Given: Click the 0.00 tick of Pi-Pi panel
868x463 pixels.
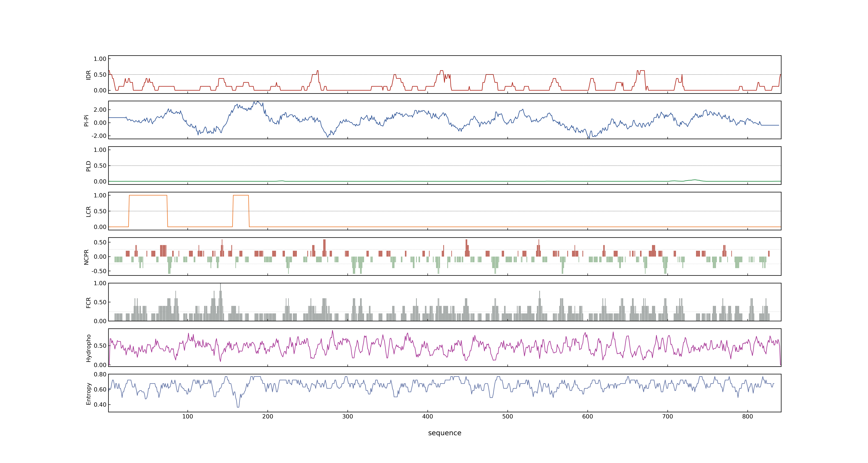Looking at the screenshot, I should (x=100, y=123).
